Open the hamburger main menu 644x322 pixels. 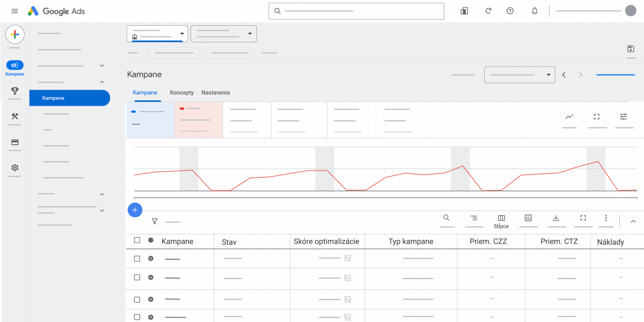[x=14, y=11]
